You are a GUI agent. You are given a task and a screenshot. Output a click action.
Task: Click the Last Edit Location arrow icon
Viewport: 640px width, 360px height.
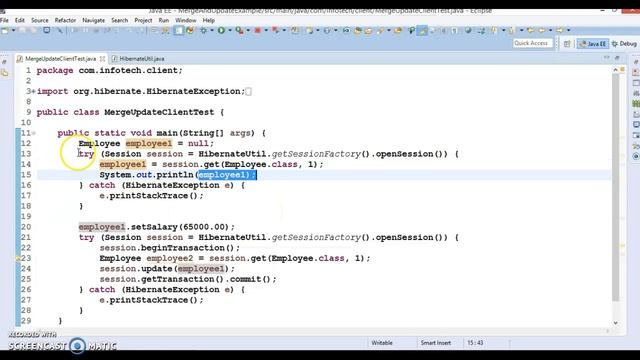(x=530, y=30)
